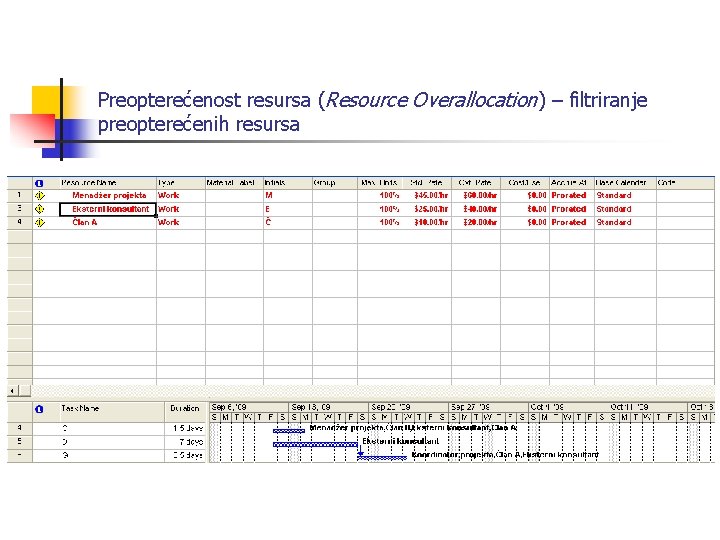Image resolution: width=720 pixels, height=540 pixels.
Task: Click row header number 3 in resource sheet
Action: (20, 209)
